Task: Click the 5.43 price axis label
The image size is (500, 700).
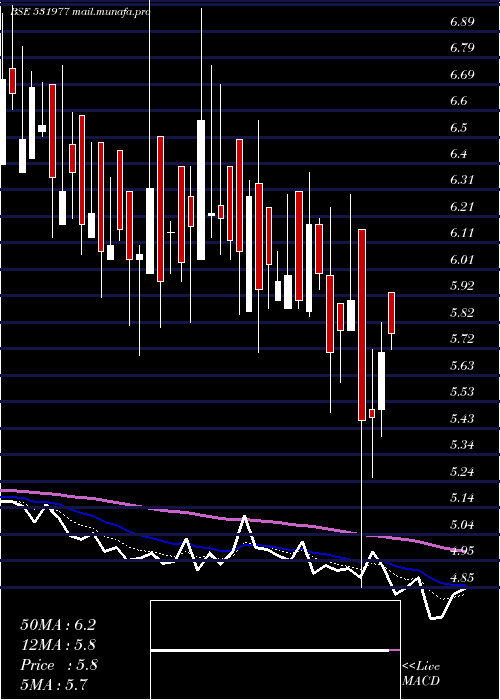Action: 462,419
